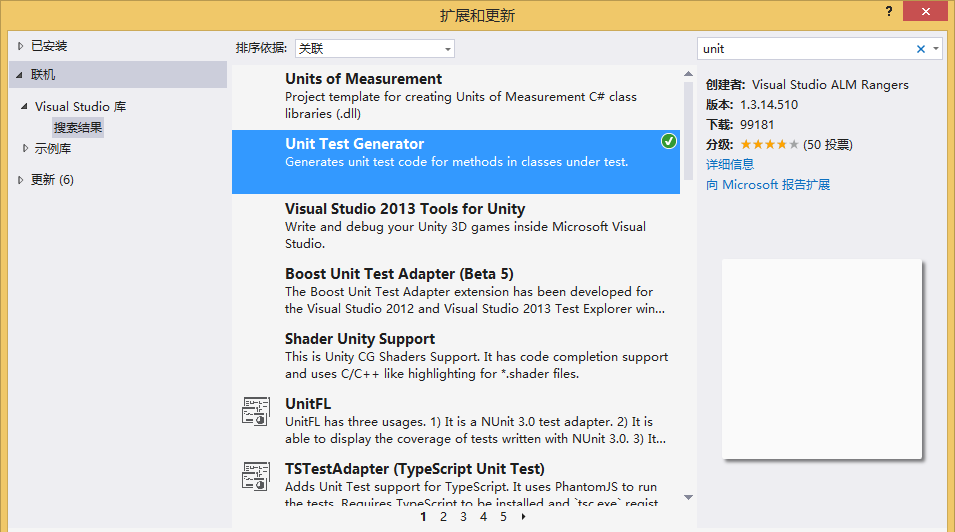Image resolution: width=955 pixels, height=532 pixels.
Task: Go to results page 2
Action: (443, 517)
